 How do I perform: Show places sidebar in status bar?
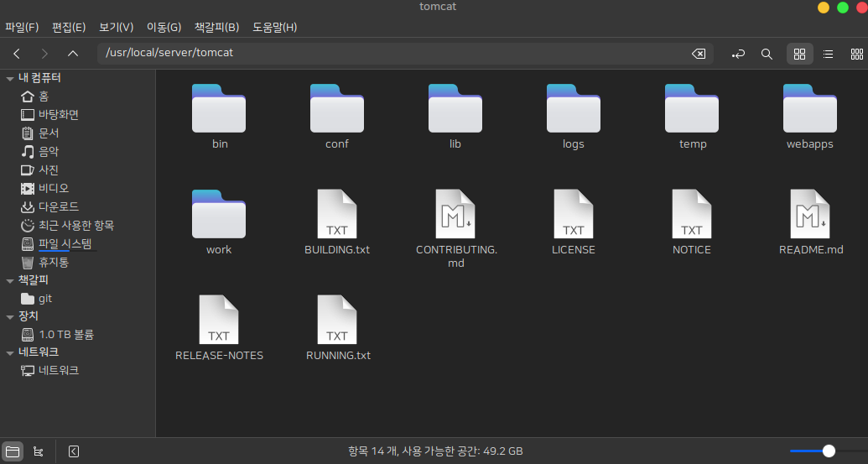[13, 451]
